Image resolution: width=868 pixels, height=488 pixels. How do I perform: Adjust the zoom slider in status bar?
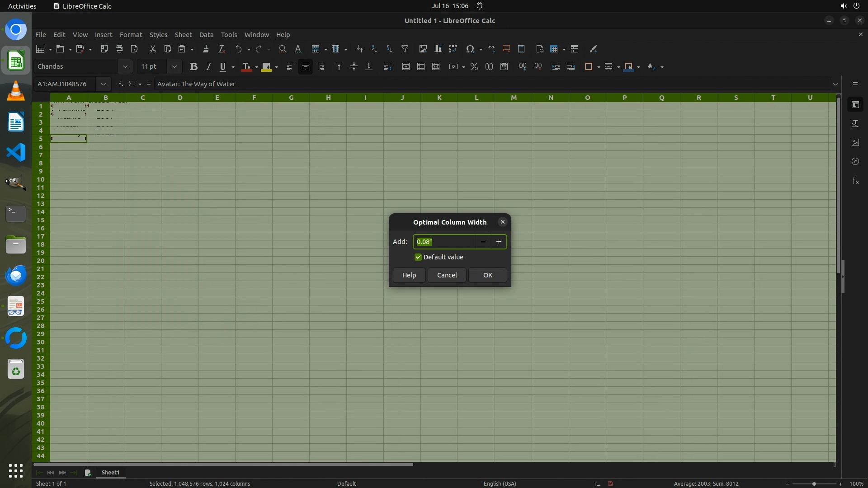[x=814, y=484]
